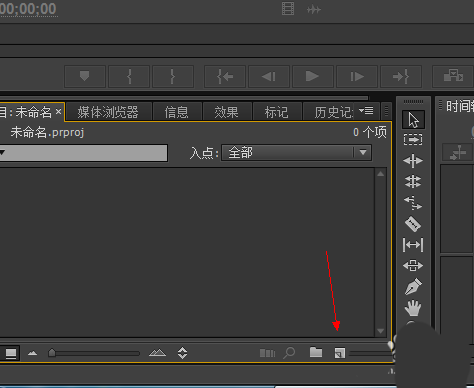474x388 pixels.
Task: Click project panel scroll down arrow
Action: tap(380, 331)
